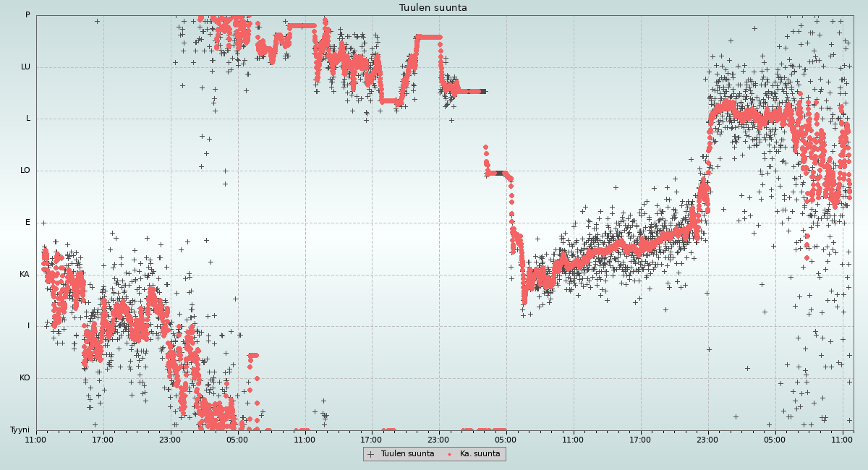The width and height of the screenshot is (868, 470).
Task: Click the middle 17:00 time label
Action: click(371, 439)
